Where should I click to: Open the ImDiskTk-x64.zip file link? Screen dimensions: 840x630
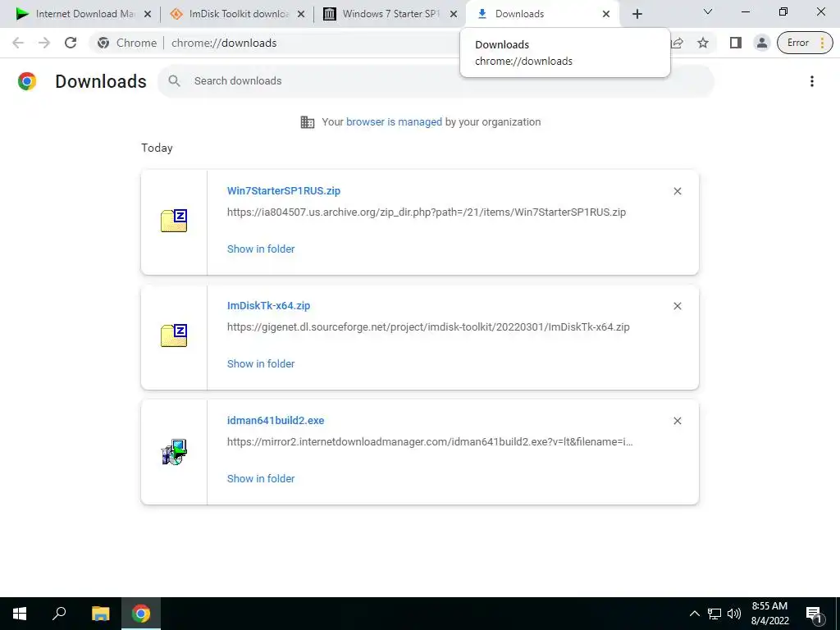pos(268,305)
